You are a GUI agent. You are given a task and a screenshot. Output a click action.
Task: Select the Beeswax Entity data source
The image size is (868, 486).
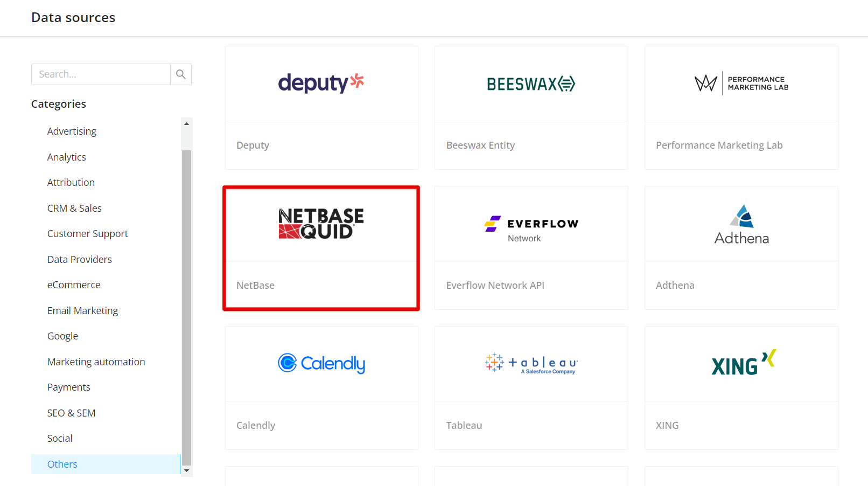point(531,107)
